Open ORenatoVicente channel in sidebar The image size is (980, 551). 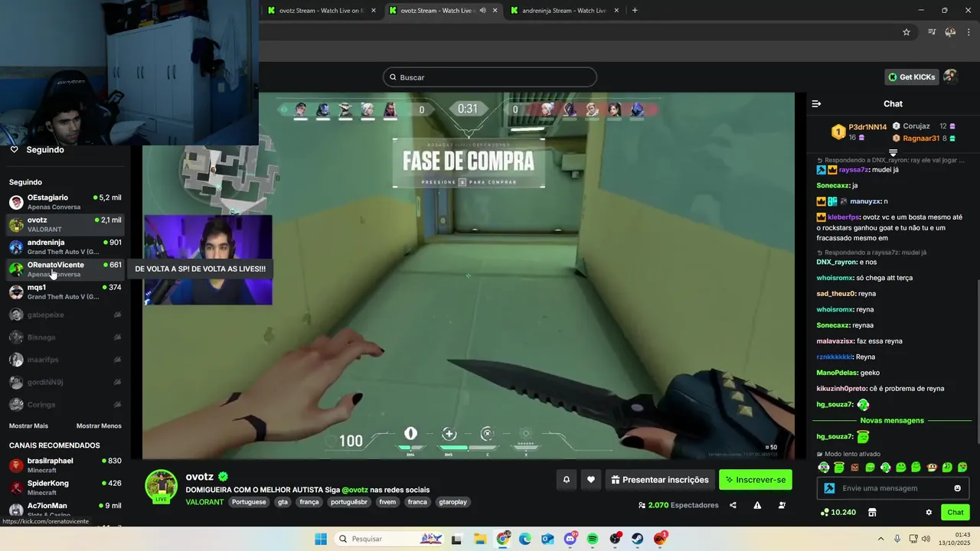tap(65, 269)
